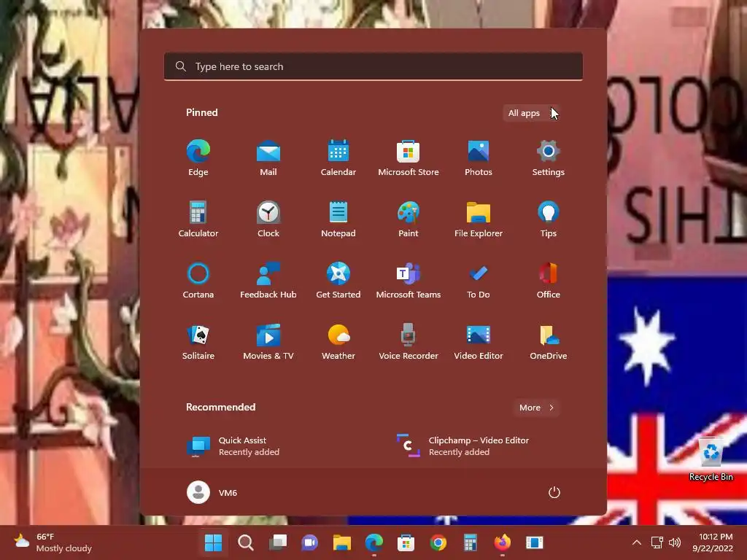Open Feedback Hub

268,281
